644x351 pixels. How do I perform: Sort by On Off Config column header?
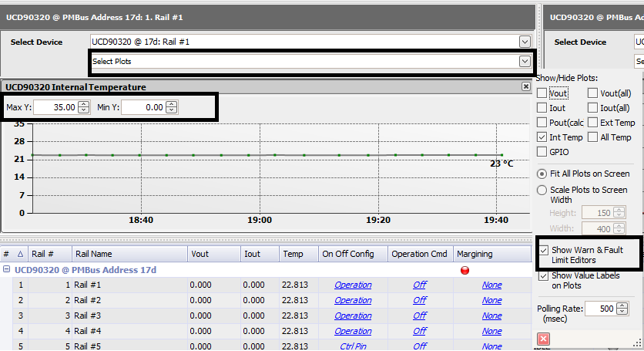click(354, 254)
